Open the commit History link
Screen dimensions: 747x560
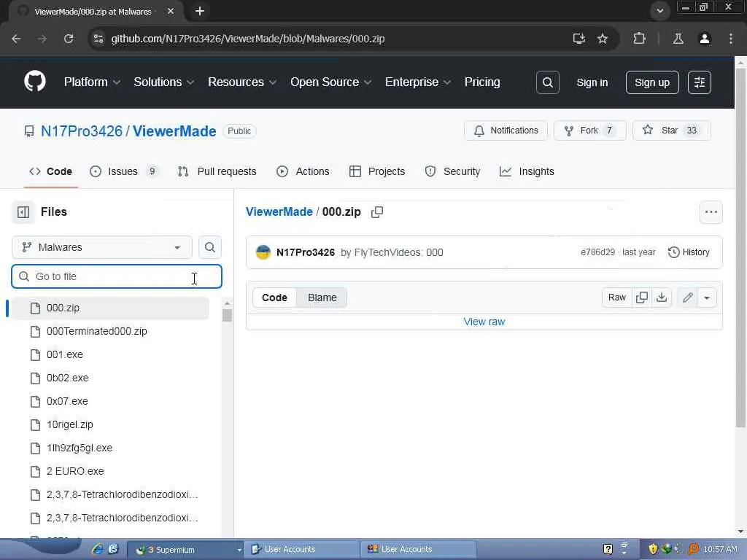(x=689, y=252)
